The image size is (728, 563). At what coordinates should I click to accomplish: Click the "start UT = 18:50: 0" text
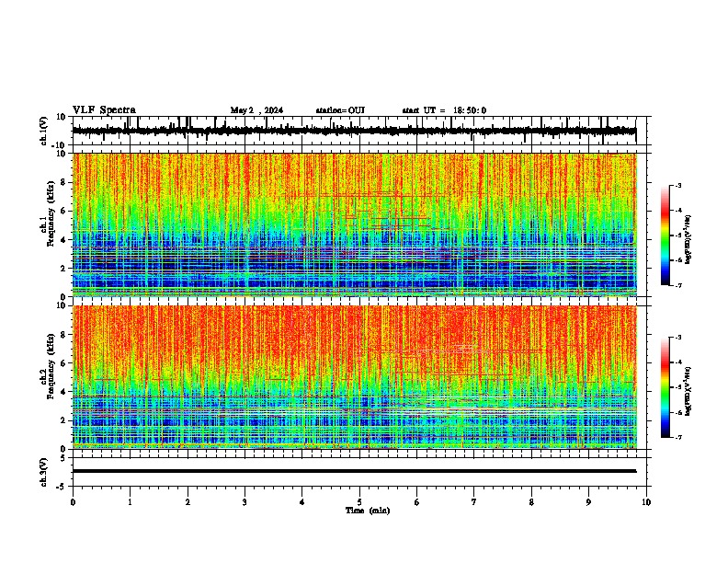click(x=444, y=110)
